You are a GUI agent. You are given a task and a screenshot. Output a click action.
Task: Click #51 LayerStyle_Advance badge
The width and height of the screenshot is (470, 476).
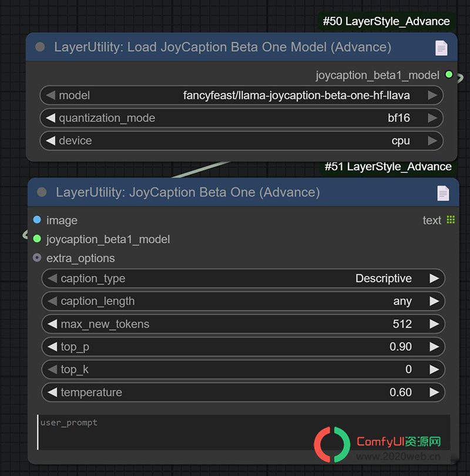click(388, 167)
